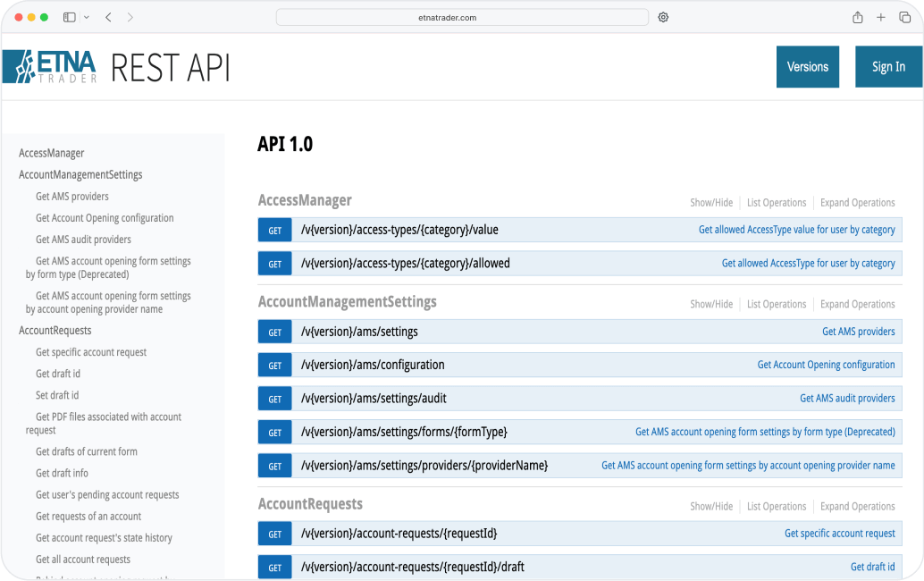Go forward with the browser forward arrow
The image size is (924, 581).
(130, 17)
